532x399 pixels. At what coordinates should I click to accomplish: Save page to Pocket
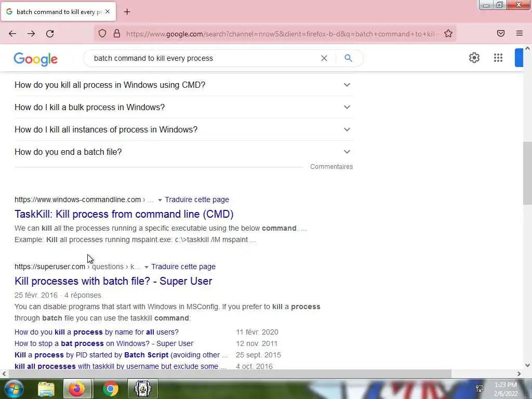pyautogui.click(x=500, y=33)
